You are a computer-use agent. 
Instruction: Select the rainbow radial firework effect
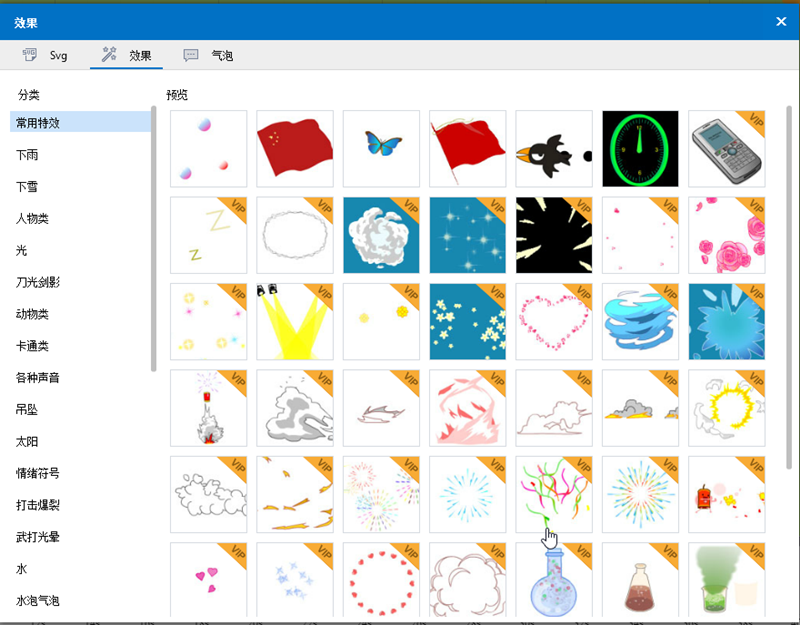(640, 494)
